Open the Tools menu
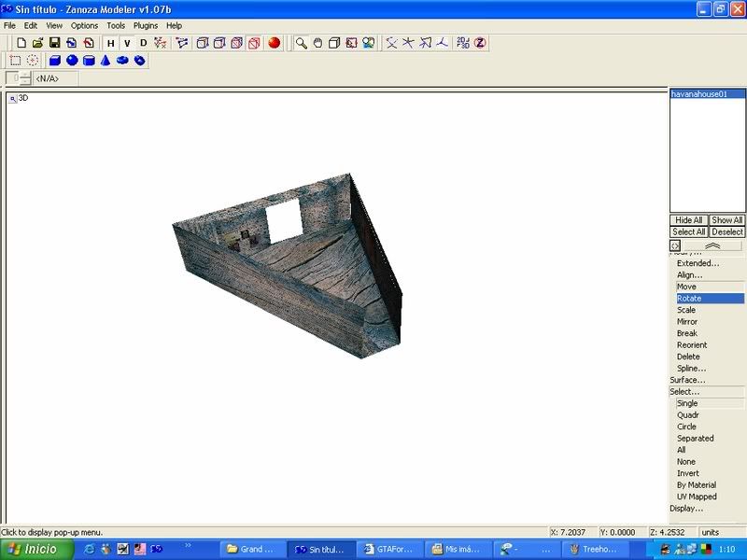The height and width of the screenshot is (560, 747). [x=116, y=26]
